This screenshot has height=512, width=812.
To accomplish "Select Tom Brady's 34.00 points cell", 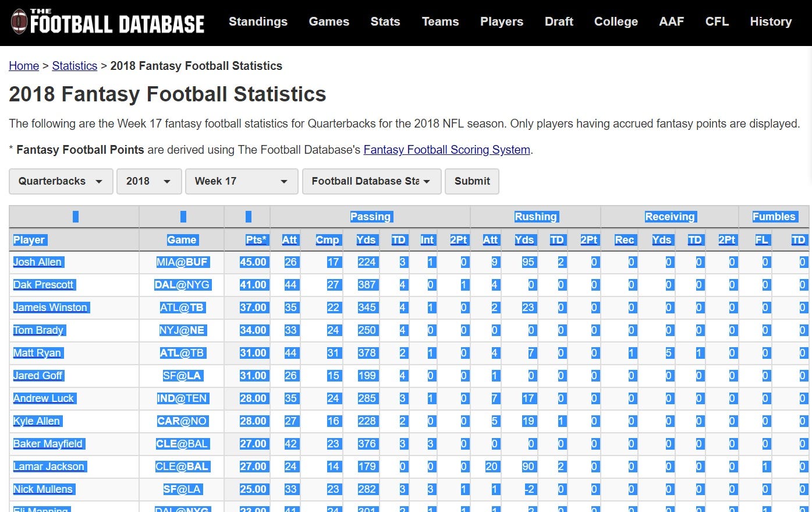I will point(253,330).
